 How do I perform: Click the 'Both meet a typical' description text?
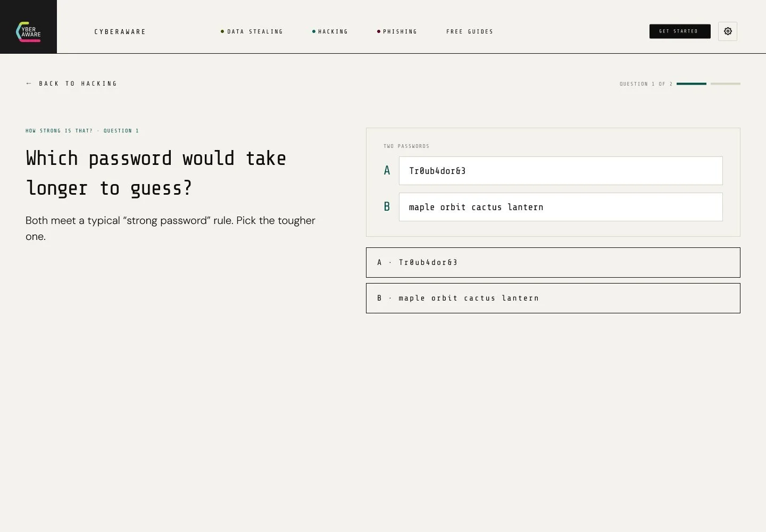(170, 228)
